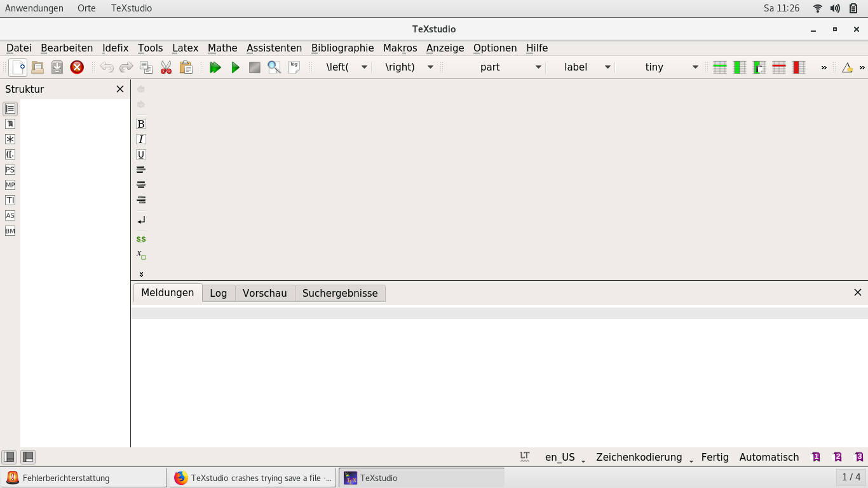
Task: Open the Datei menu
Action: [x=19, y=48]
